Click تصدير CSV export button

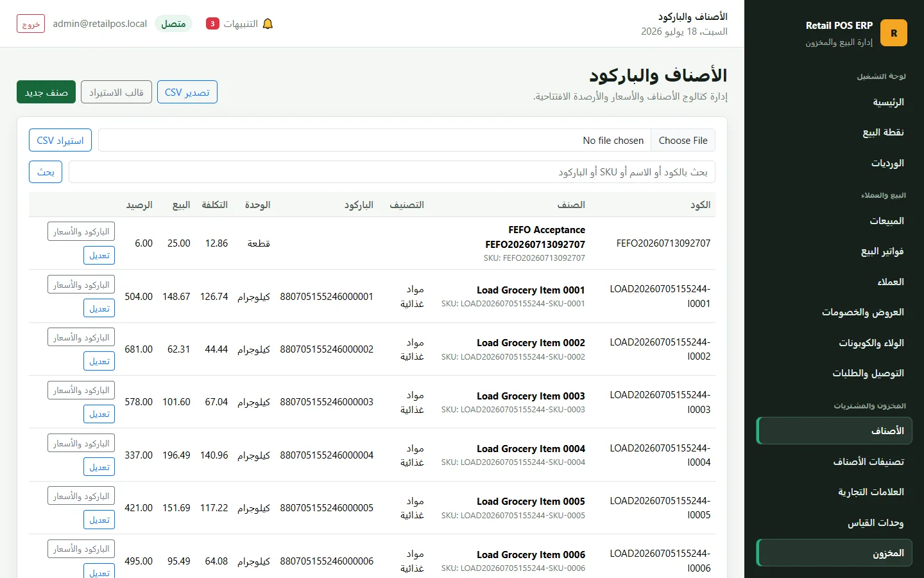click(187, 92)
